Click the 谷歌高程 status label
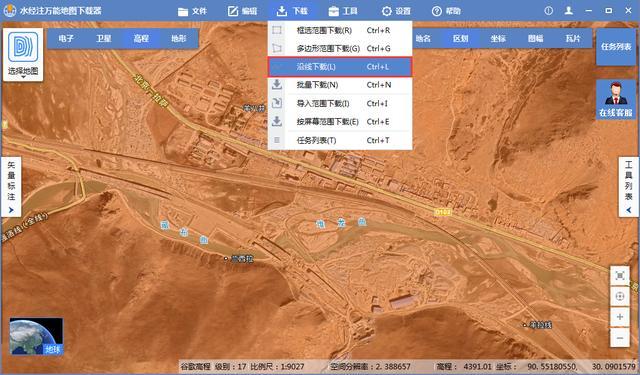640x375 pixels. point(196,366)
